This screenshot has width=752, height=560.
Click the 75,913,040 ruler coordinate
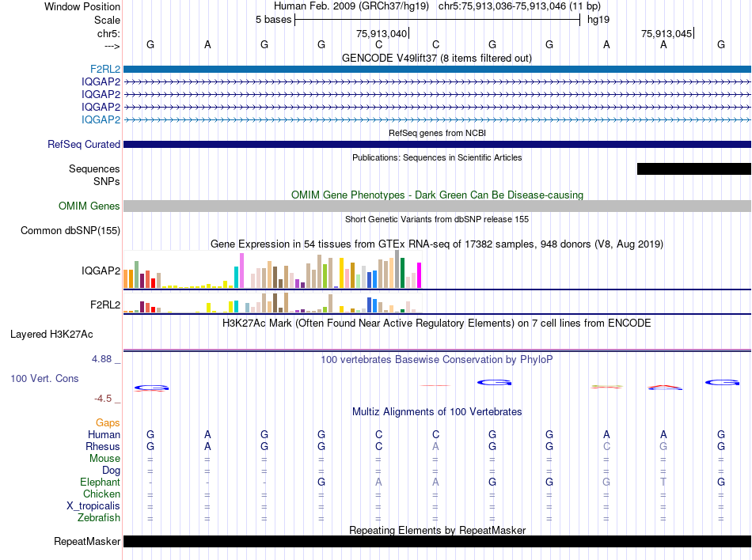tap(382, 33)
